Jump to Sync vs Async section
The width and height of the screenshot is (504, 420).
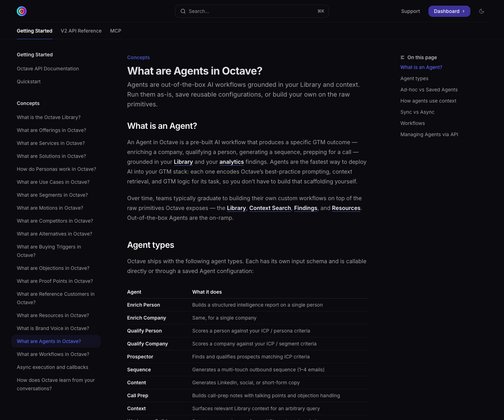418,112
